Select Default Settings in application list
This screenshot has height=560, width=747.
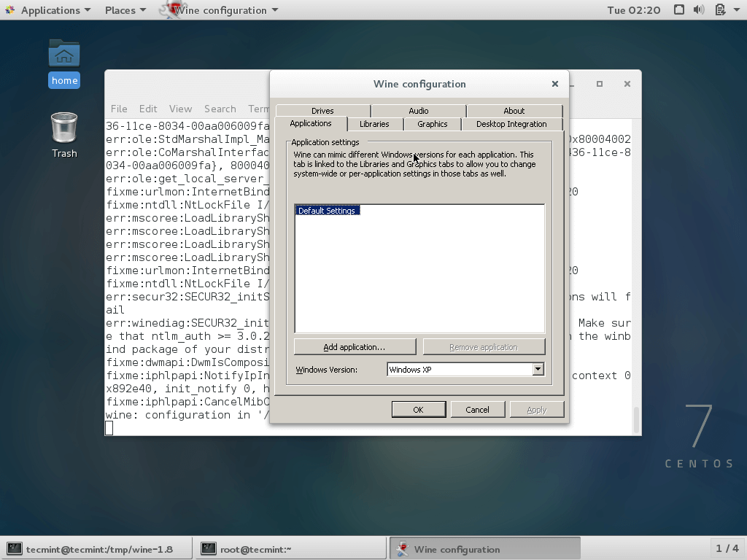[x=327, y=211]
